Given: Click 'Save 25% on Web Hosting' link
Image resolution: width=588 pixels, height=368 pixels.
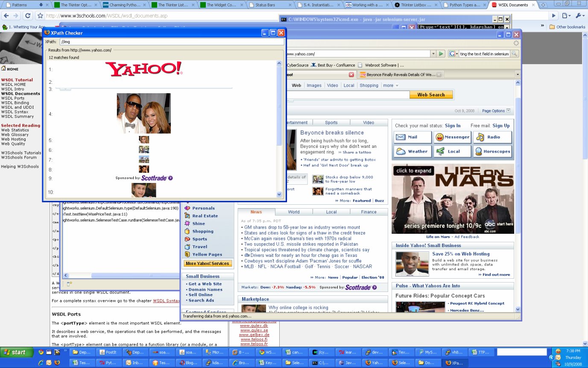Looking at the screenshot, I should [x=461, y=254].
